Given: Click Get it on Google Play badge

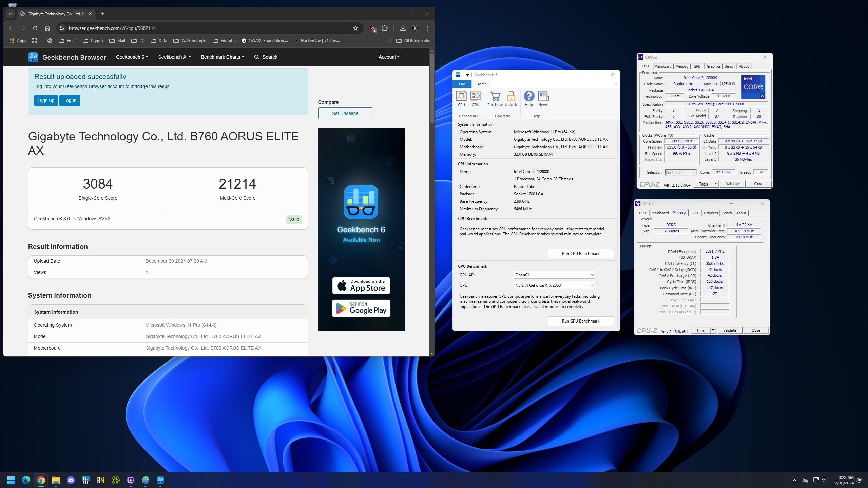Looking at the screenshot, I should click(x=361, y=308).
